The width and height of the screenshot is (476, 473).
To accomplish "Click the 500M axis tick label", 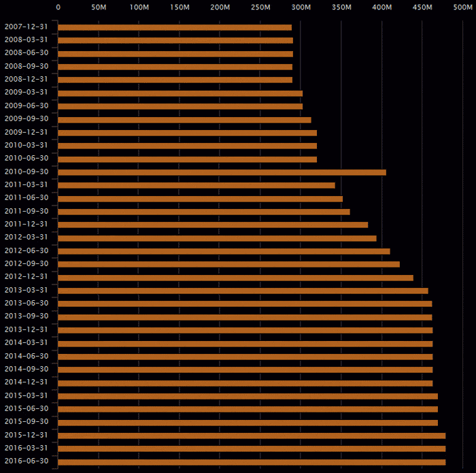I will (x=463, y=7).
